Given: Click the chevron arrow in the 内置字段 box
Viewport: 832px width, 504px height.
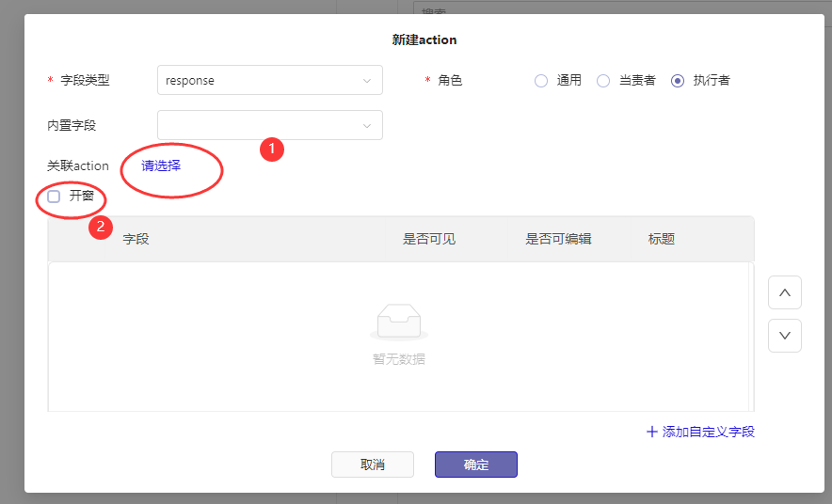Looking at the screenshot, I should pyautogui.click(x=366, y=125).
